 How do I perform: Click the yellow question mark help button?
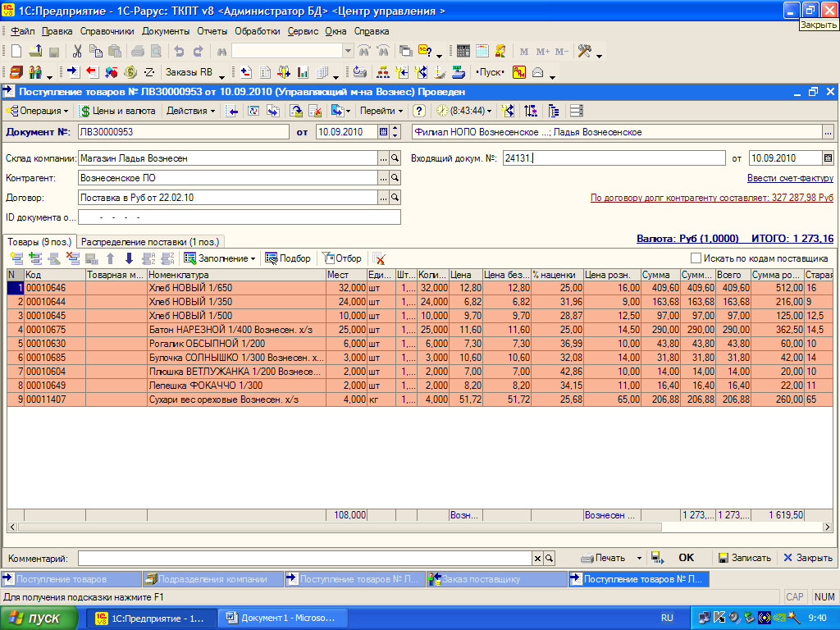(x=419, y=111)
